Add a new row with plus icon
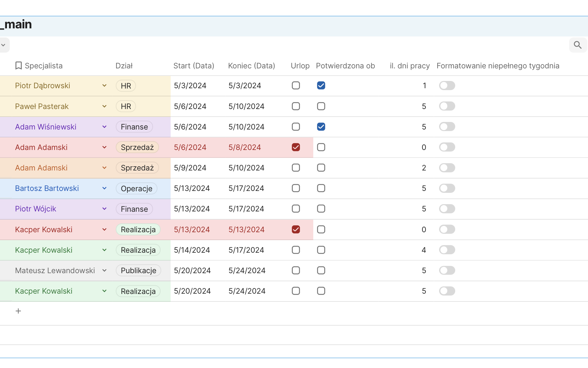Viewport: 588px width, 368px height. [x=18, y=311]
